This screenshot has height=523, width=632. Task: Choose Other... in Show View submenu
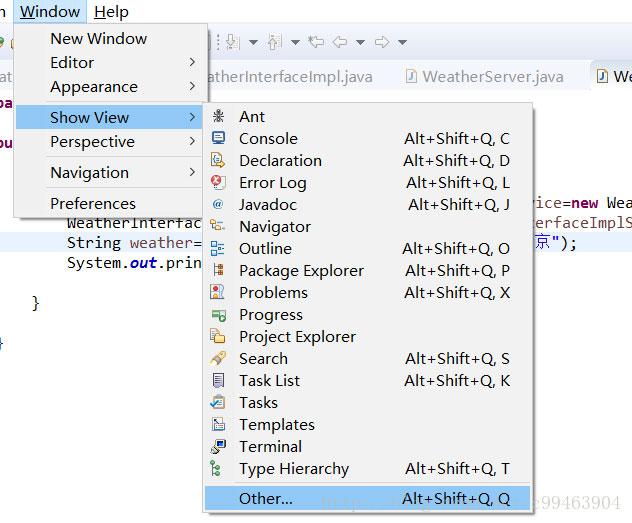[266, 498]
